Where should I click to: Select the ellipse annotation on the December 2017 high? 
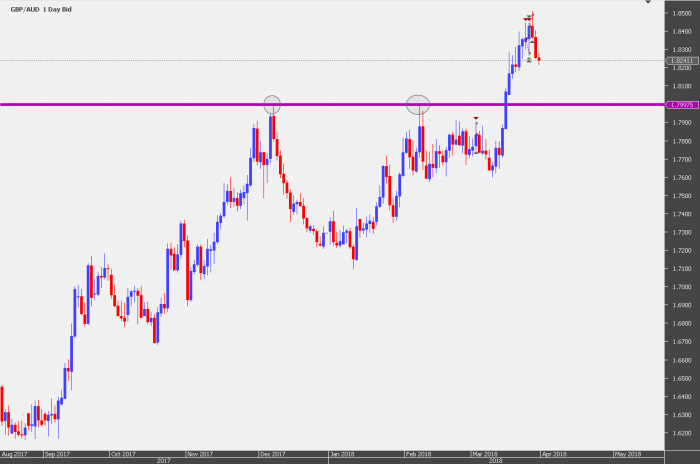pyautogui.click(x=272, y=105)
